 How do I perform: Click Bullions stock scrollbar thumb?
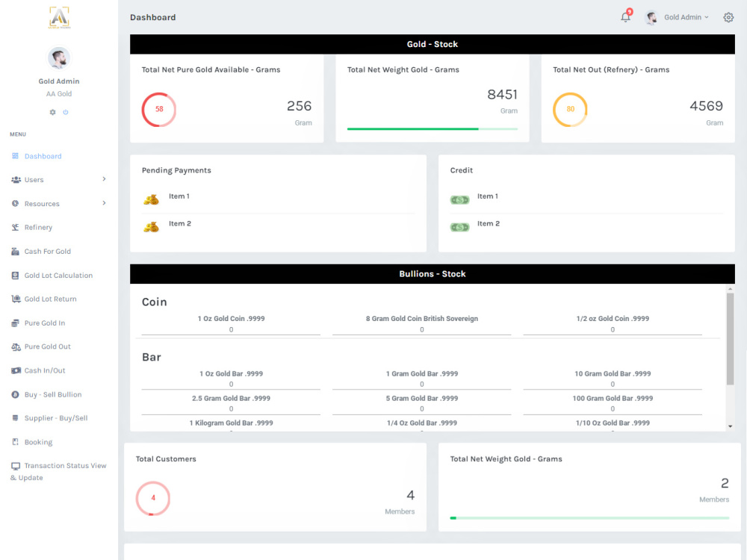[730, 338]
